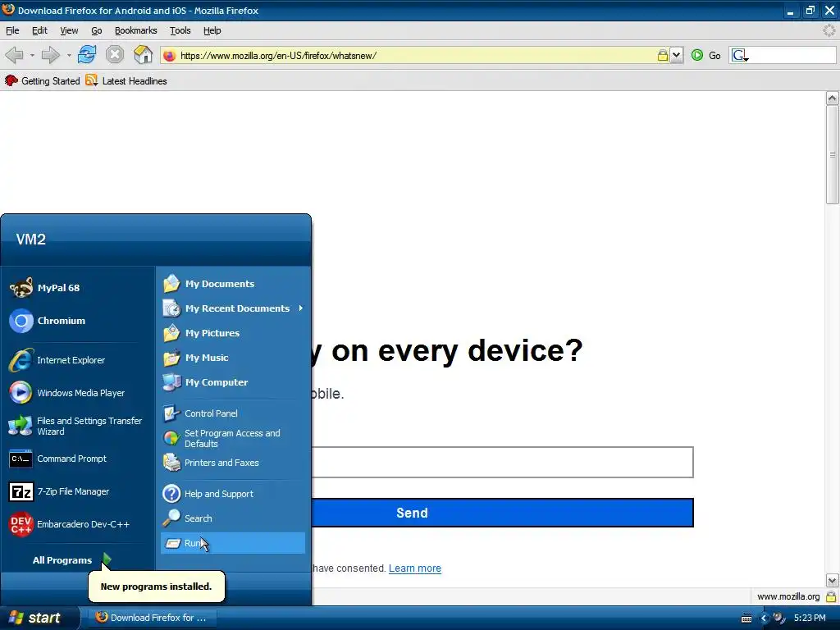Open Help and Support
The width and height of the screenshot is (840, 630).
(x=232, y=493)
